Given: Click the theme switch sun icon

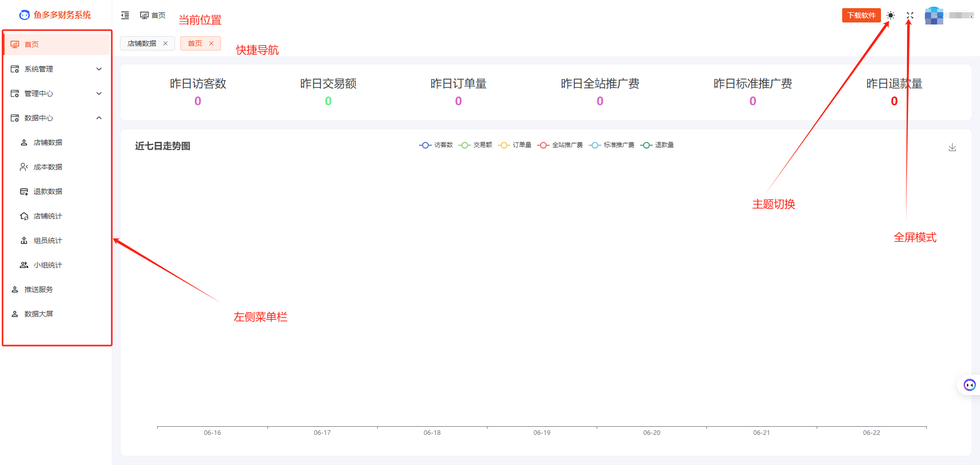Looking at the screenshot, I should point(891,15).
